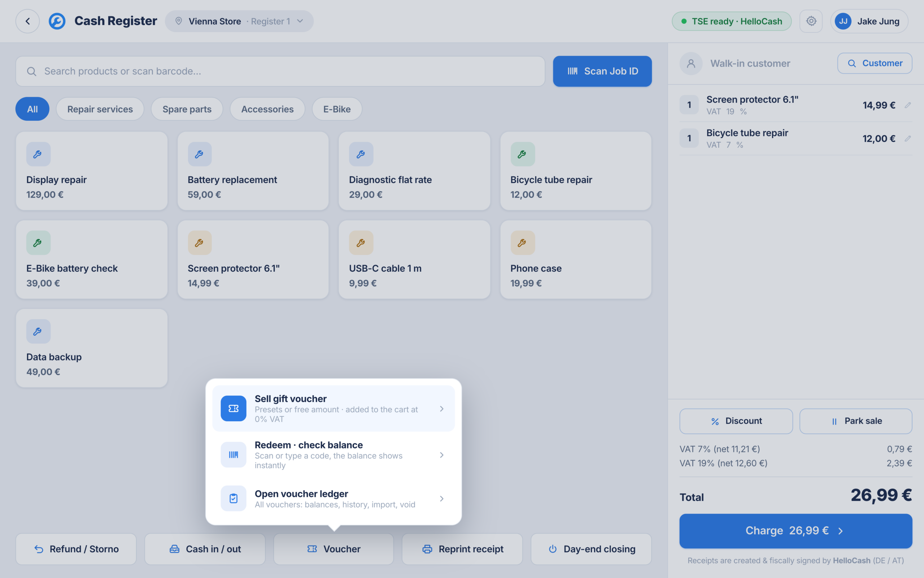Start Day-end closing
Screen dimensions: 924x578
click(x=591, y=549)
